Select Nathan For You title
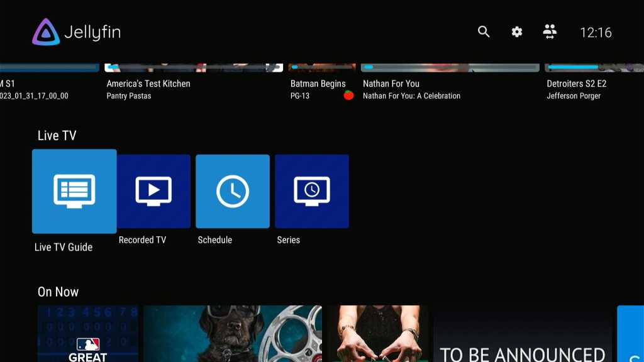 point(391,84)
